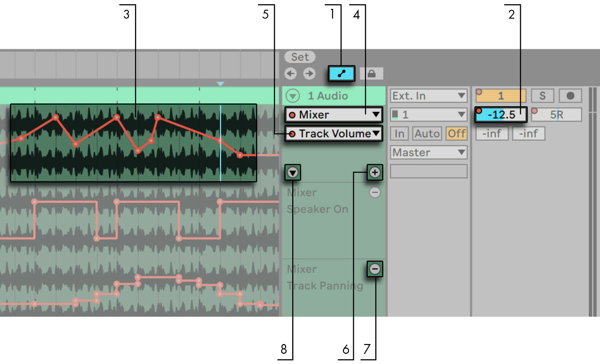The image size is (600, 364).
Task: Click the Set locator button
Action: [300, 57]
